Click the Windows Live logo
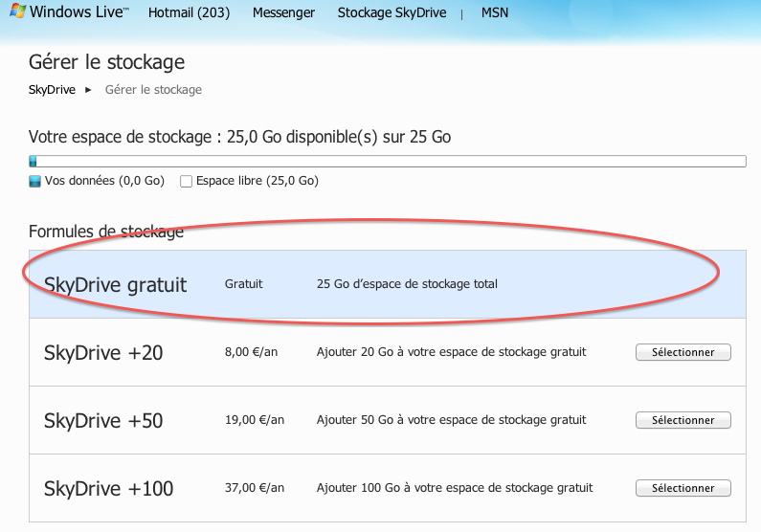Image resolution: width=761 pixels, height=532 pixels. pyautogui.click(x=70, y=11)
